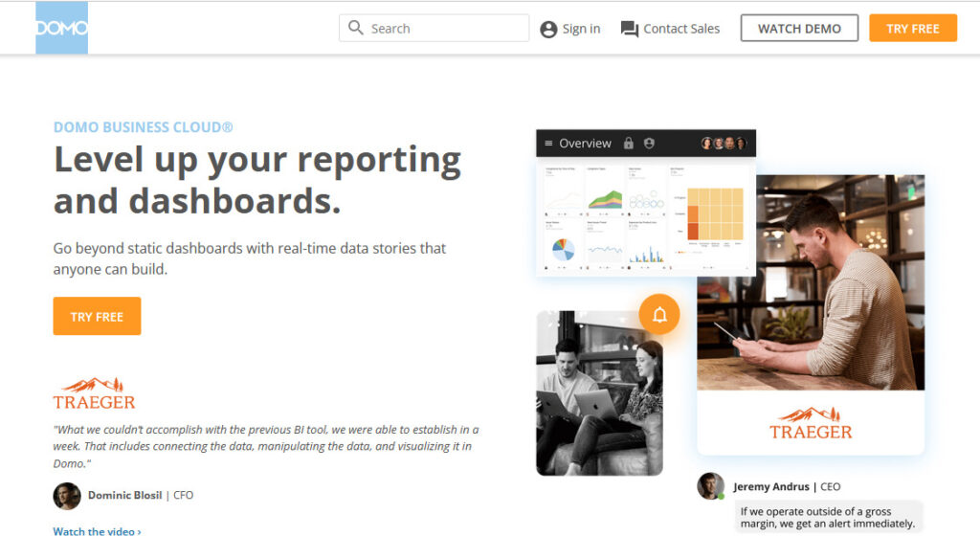Click the name Jeremy Andrus
This screenshot has height=559, width=980.
771,486
